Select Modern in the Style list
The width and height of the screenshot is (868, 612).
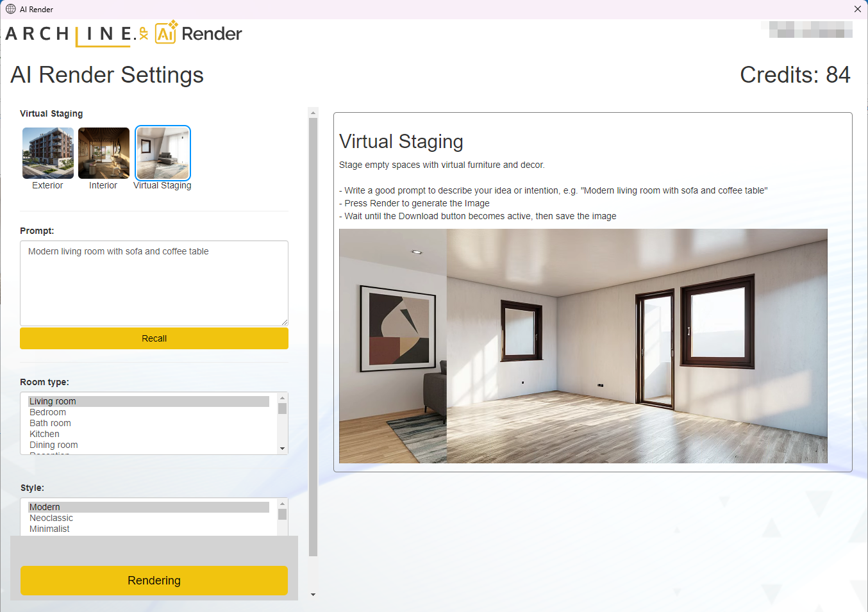44,507
